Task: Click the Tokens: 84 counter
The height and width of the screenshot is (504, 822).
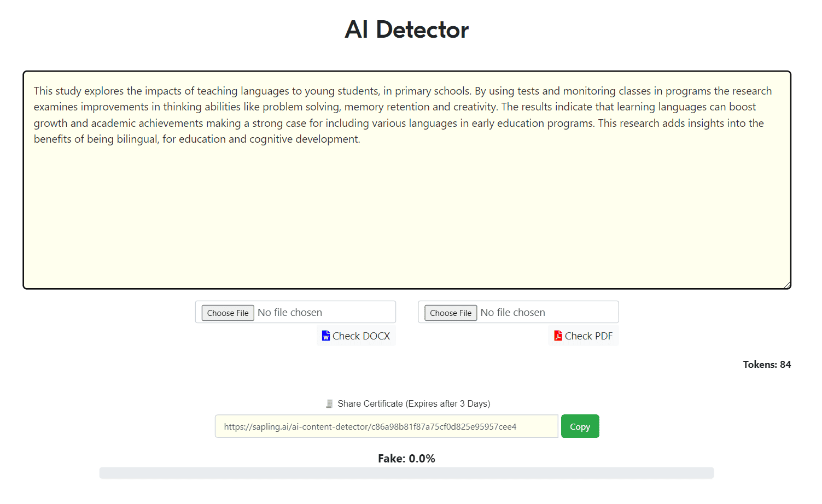Action: [766, 365]
